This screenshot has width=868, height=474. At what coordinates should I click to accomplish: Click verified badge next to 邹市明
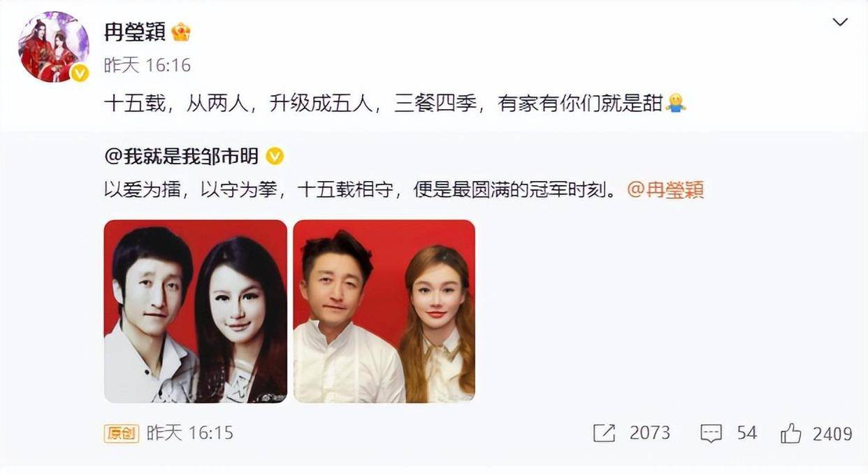[x=275, y=157]
